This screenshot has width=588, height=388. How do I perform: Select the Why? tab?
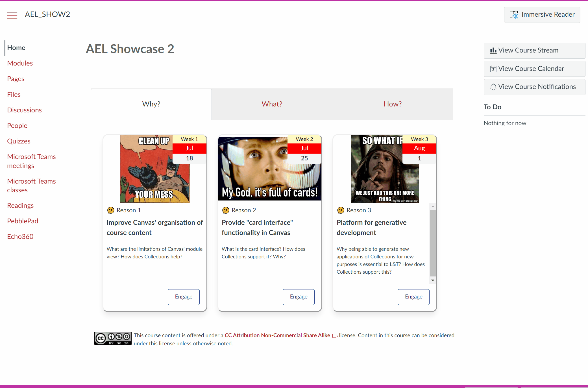click(151, 104)
